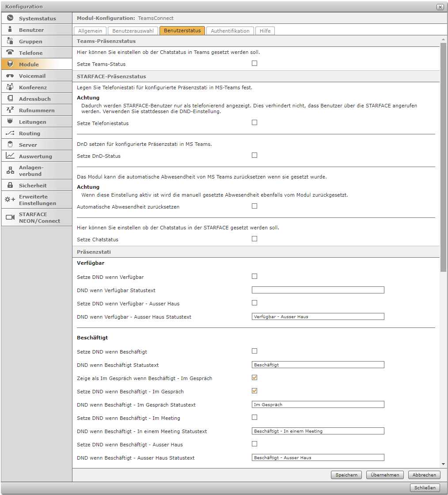
Task: Click the Routing arrows icon
Action: coord(10,133)
